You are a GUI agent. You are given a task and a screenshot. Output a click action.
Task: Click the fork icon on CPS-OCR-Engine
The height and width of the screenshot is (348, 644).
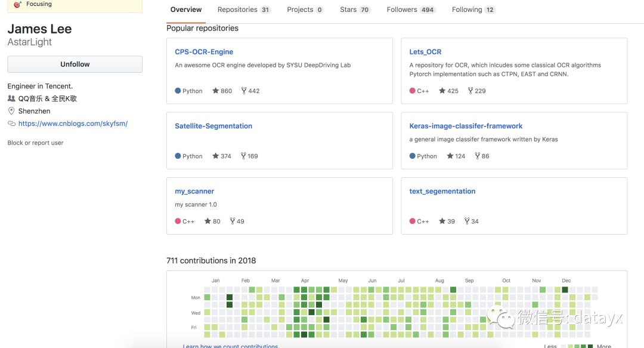[x=244, y=91]
